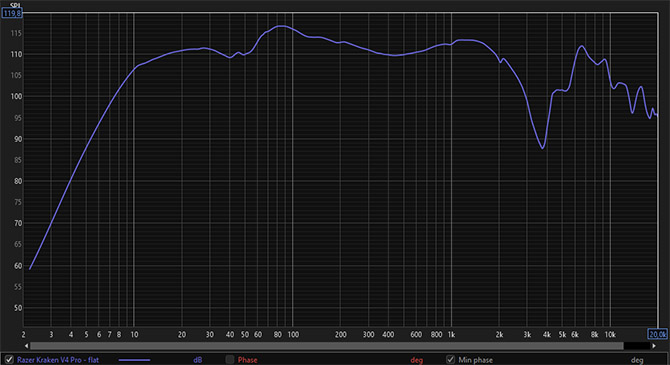Click the curve's deep dip near 4k
Screen dimensions: 670x365
coord(543,148)
